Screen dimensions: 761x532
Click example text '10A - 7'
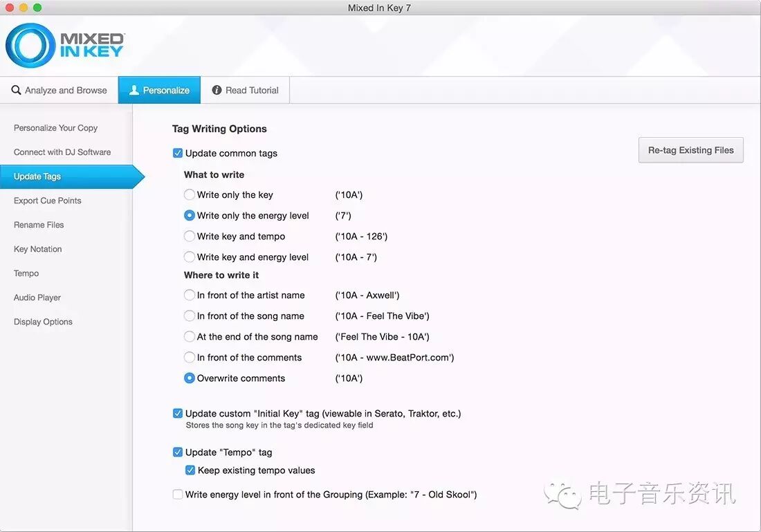[x=356, y=257]
